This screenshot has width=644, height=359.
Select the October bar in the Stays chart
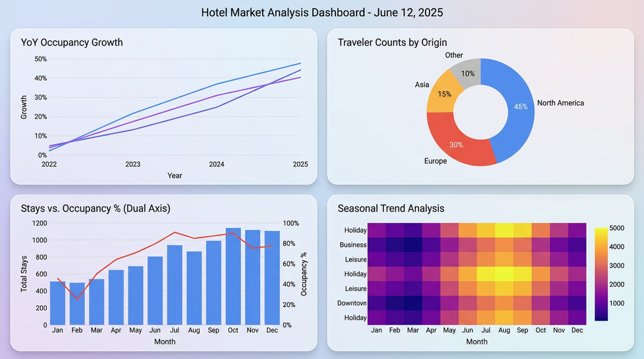(x=233, y=276)
